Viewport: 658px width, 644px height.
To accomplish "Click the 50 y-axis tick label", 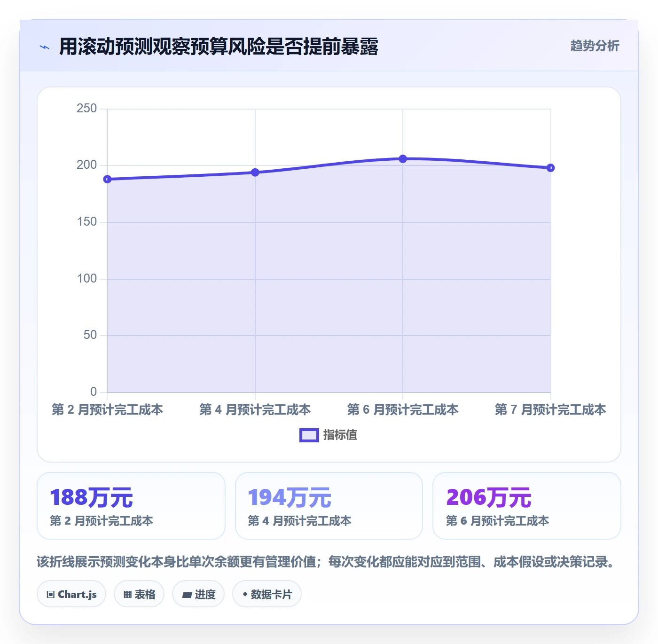I will (x=90, y=335).
